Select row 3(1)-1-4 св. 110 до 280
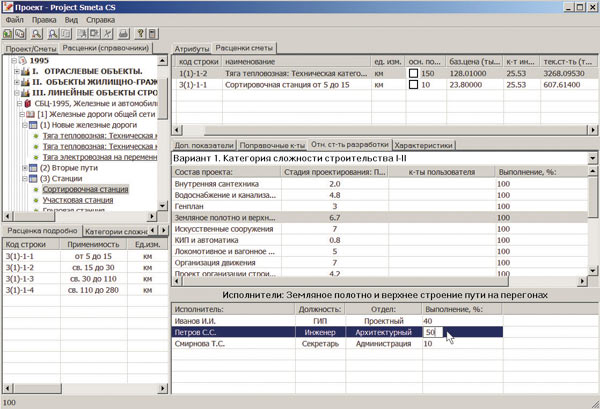This screenshot has height=409, width=600. [85, 290]
